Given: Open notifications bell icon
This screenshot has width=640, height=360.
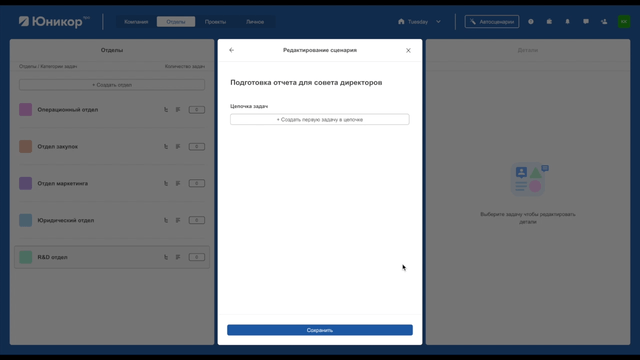Looking at the screenshot, I should (x=567, y=22).
